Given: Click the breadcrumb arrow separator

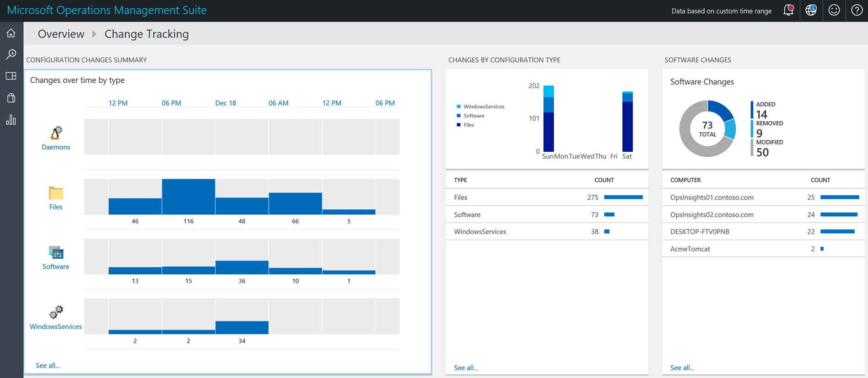Looking at the screenshot, I should (94, 34).
